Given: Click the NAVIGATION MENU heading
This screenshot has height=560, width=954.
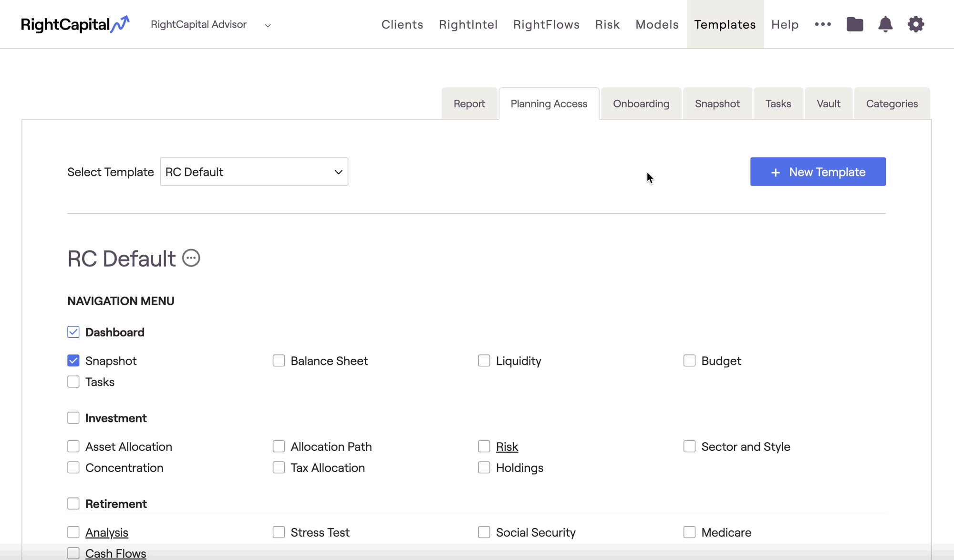Looking at the screenshot, I should pos(121,301).
